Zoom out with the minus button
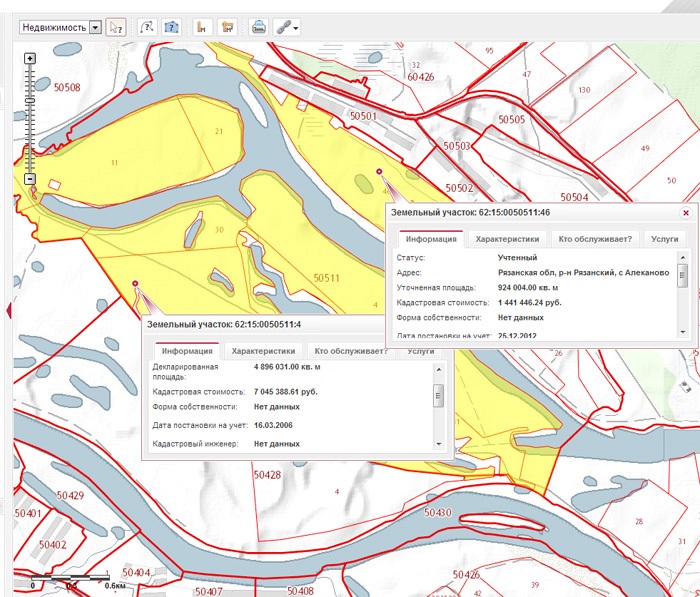The image size is (700, 597). 30,179
